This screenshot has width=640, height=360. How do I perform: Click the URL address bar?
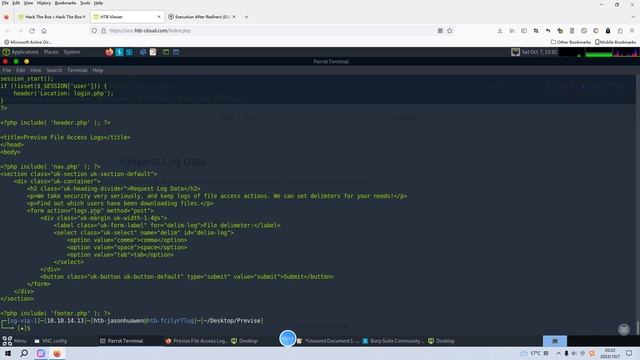269,31
